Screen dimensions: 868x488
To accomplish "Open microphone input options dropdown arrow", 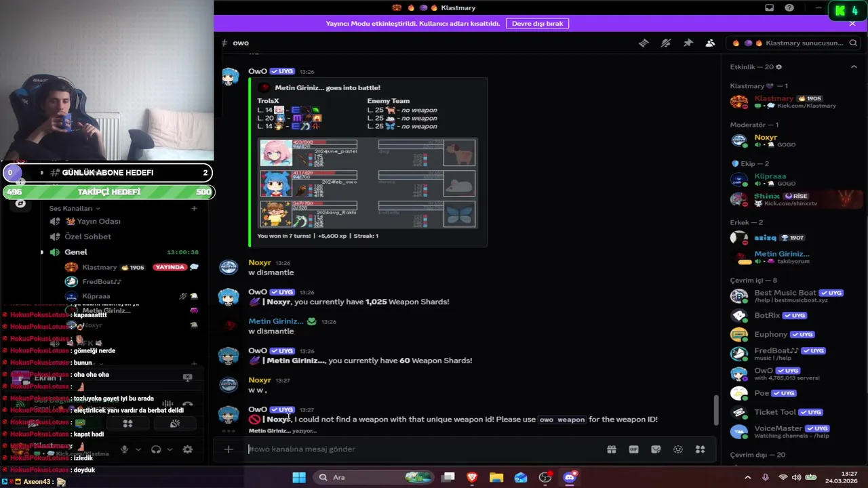I will pyautogui.click(x=138, y=449).
